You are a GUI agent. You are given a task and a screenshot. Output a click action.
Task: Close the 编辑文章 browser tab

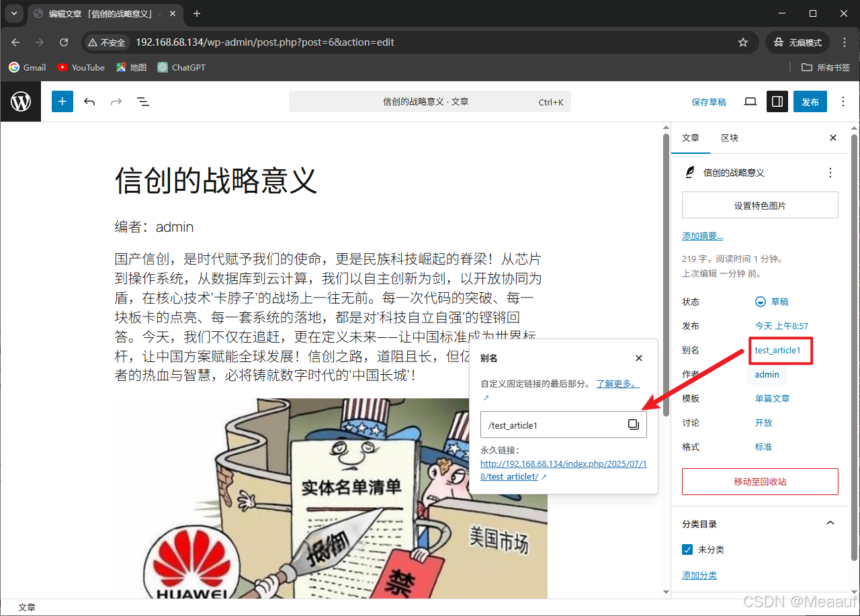click(171, 13)
